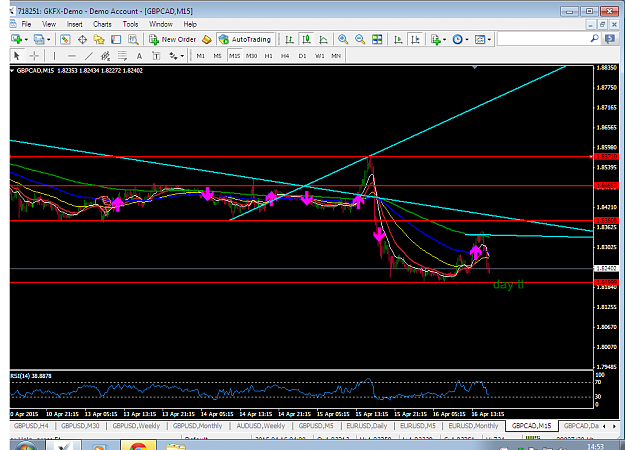Switch to the AUDUSD,Weekly chart tab

[x=261, y=426]
